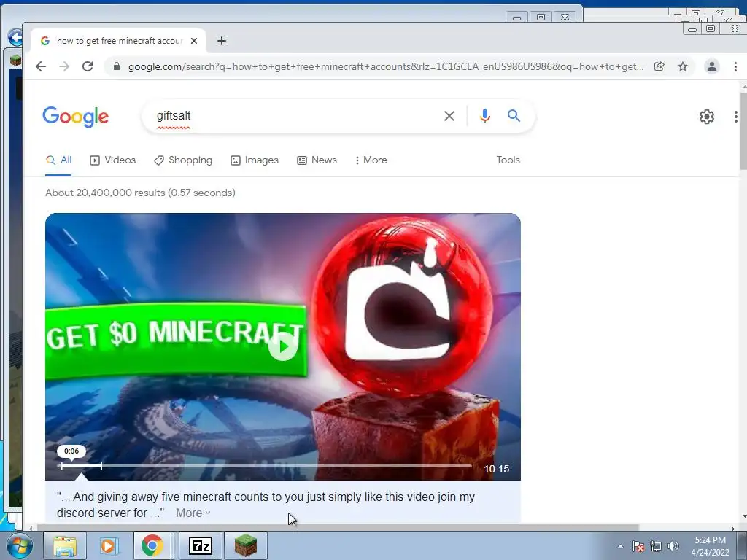The image size is (747, 560).
Task: Open a new tab with the plus button
Action: point(222,41)
